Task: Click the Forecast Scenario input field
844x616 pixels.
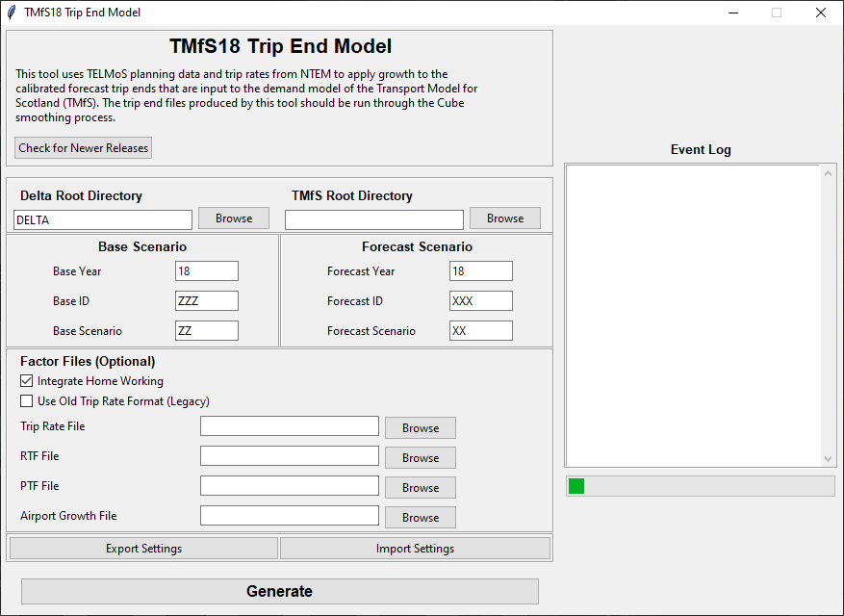Action: tap(480, 330)
